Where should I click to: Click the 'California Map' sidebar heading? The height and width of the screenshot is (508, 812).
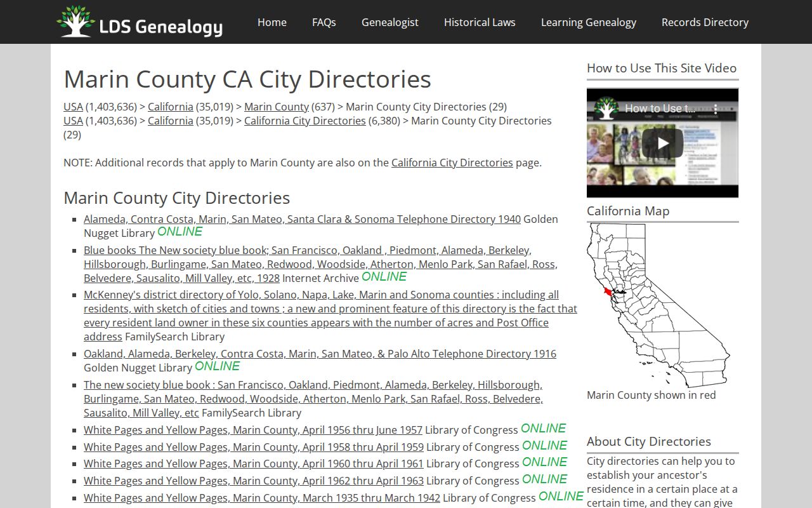tap(628, 211)
